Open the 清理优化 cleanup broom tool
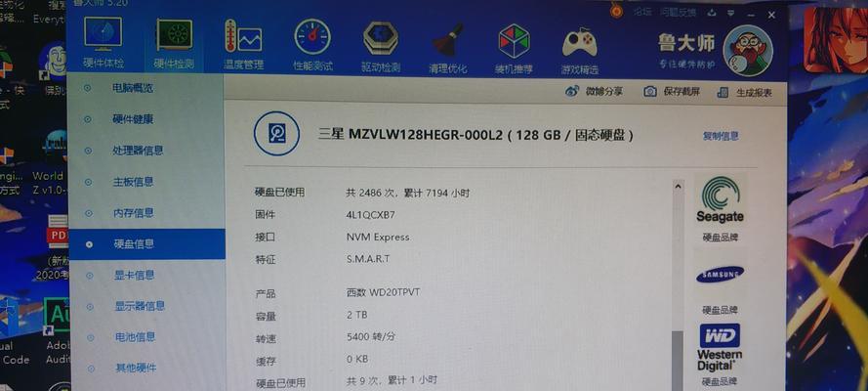Screen dimensions: 868x391 448,49
